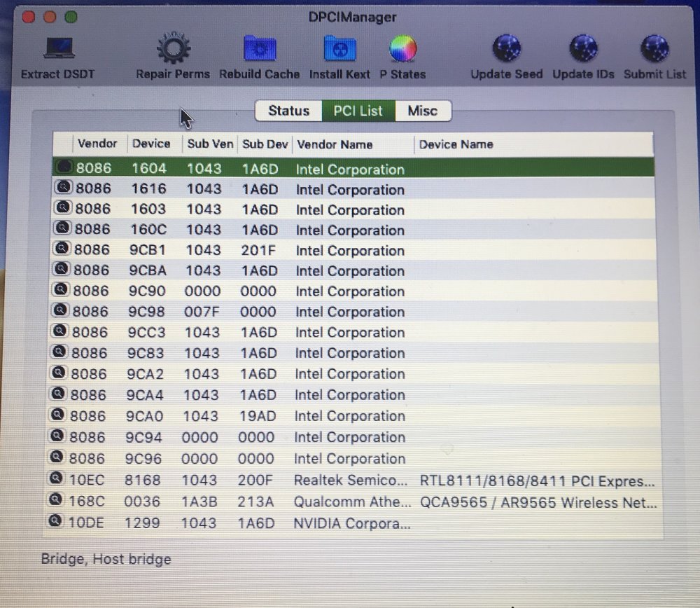Click RTL8111/8168/8411 PCI Express device name
Screen dimensions: 700x608
pos(538,481)
